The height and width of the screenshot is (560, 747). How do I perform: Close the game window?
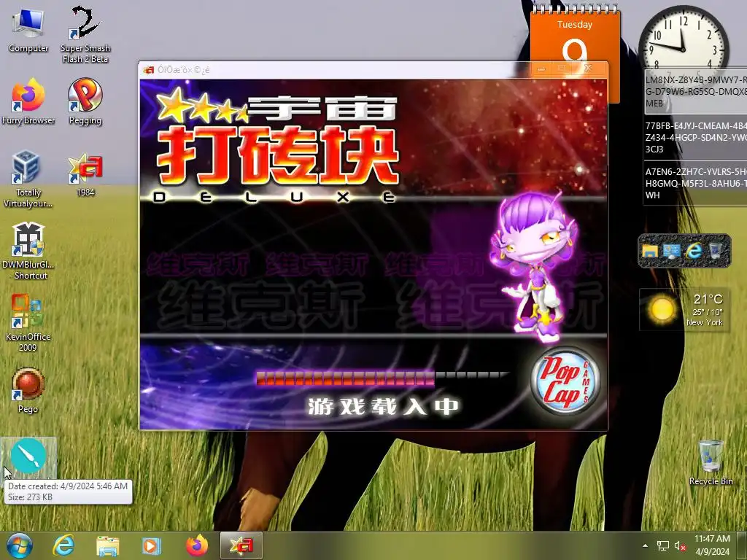589,69
